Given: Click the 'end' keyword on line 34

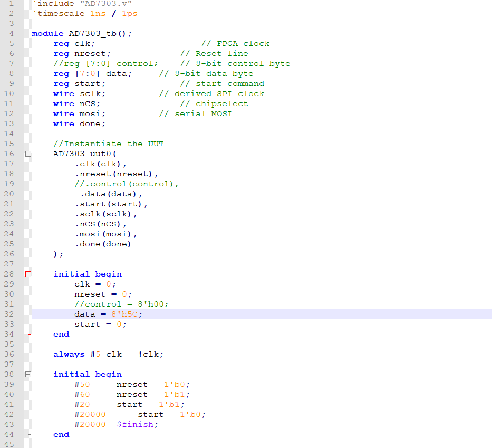Looking at the screenshot, I should pos(61,335).
